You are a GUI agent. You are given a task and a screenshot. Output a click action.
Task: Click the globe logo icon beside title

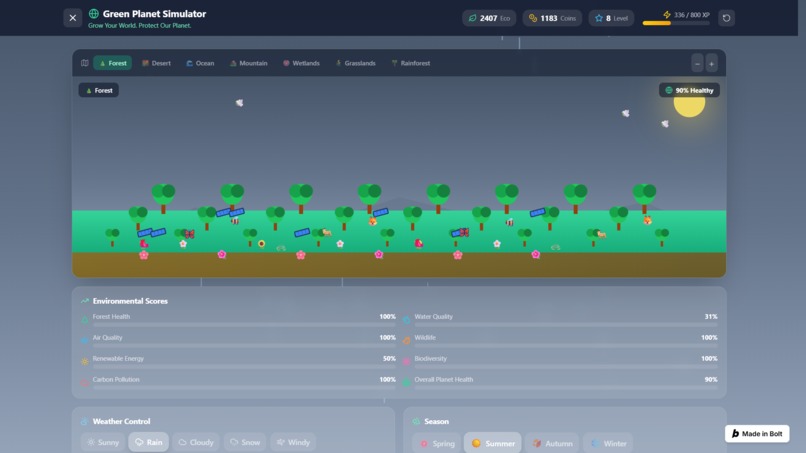(94, 14)
